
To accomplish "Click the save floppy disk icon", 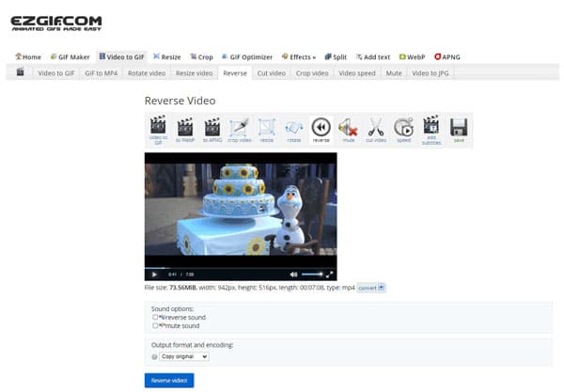I will coord(459,130).
